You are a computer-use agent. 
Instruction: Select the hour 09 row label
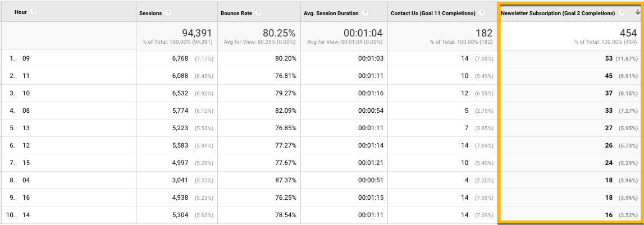click(x=26, y=58)
